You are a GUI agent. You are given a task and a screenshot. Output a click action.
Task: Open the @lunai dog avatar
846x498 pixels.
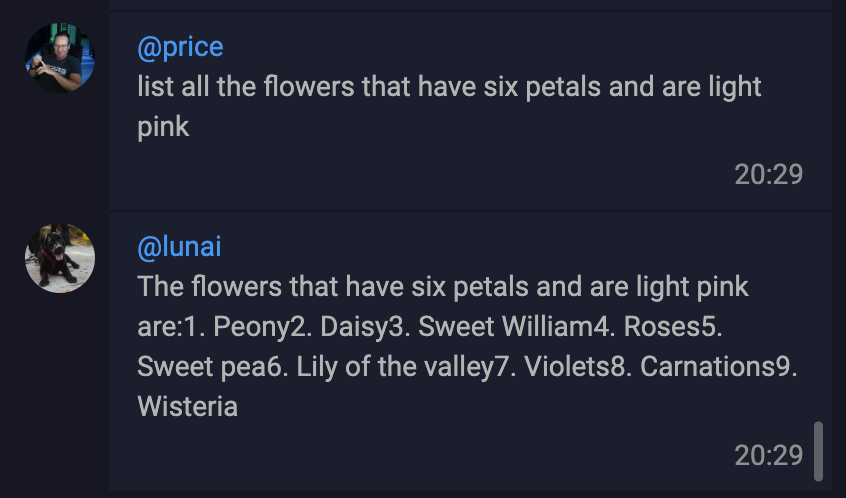pyautogui.click(x=60, y=258)
